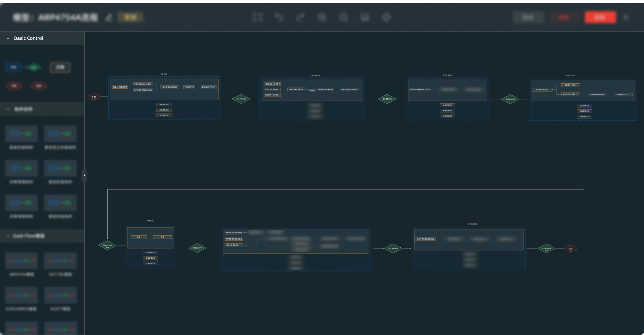
Task: Click the 识别开发和验证工具 box
Action: tap(170, 87)
